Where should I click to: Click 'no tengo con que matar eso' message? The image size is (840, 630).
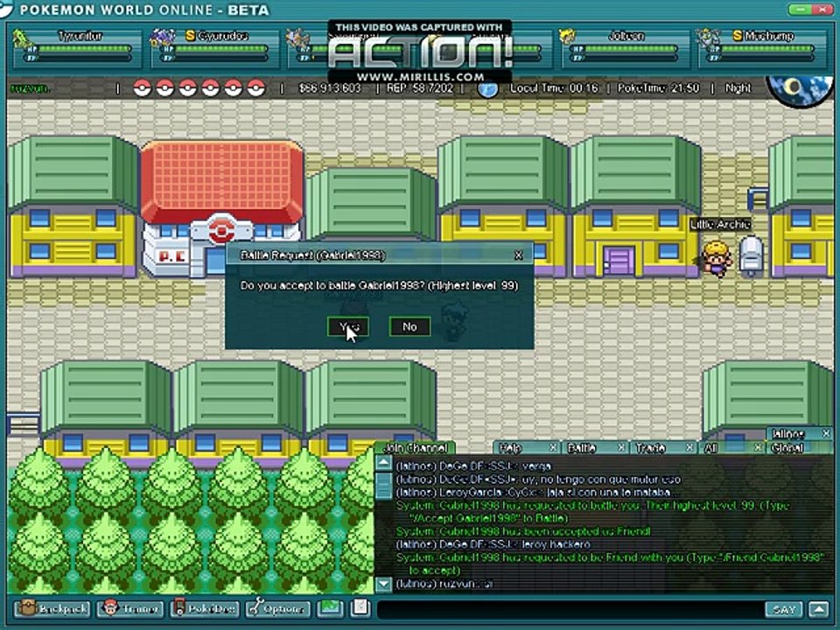tap(538, 479)
